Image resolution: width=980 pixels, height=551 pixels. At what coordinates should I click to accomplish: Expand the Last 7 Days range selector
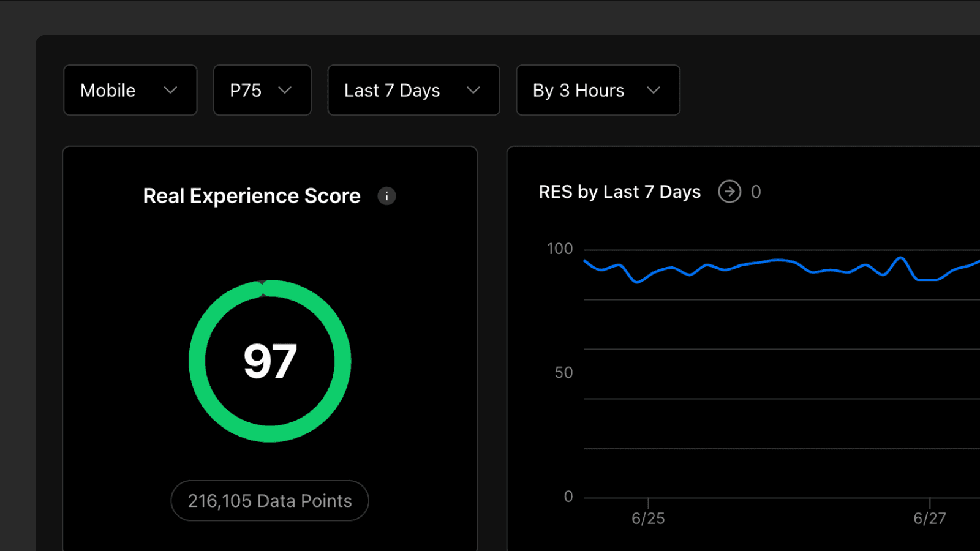tap(413, 90)
